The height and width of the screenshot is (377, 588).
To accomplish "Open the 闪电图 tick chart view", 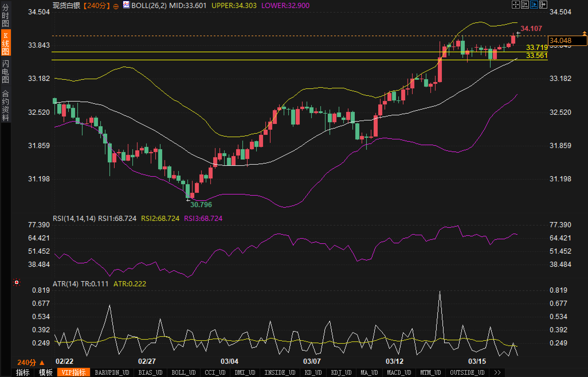I will point(5,71).
